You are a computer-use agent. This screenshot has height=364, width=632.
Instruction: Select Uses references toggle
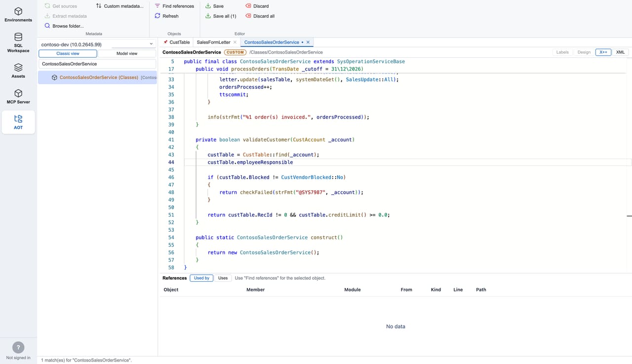(x=223, y=278)
